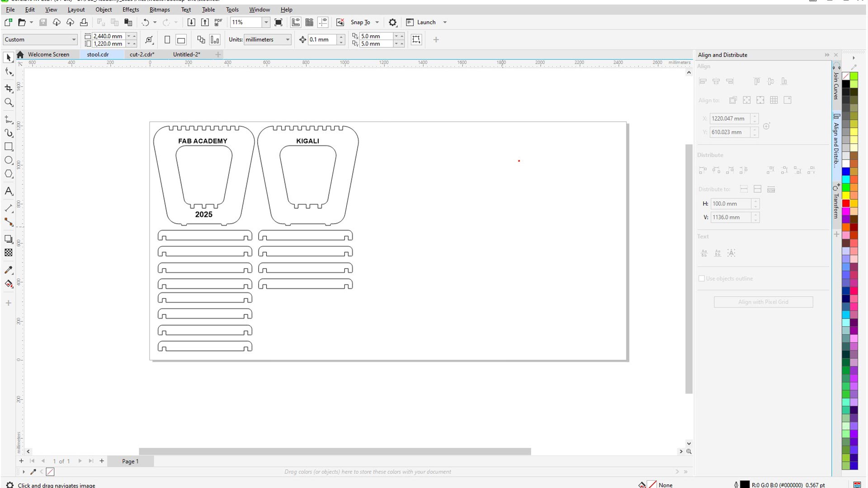Pick the black color swatch

click(x=846, y=84)
